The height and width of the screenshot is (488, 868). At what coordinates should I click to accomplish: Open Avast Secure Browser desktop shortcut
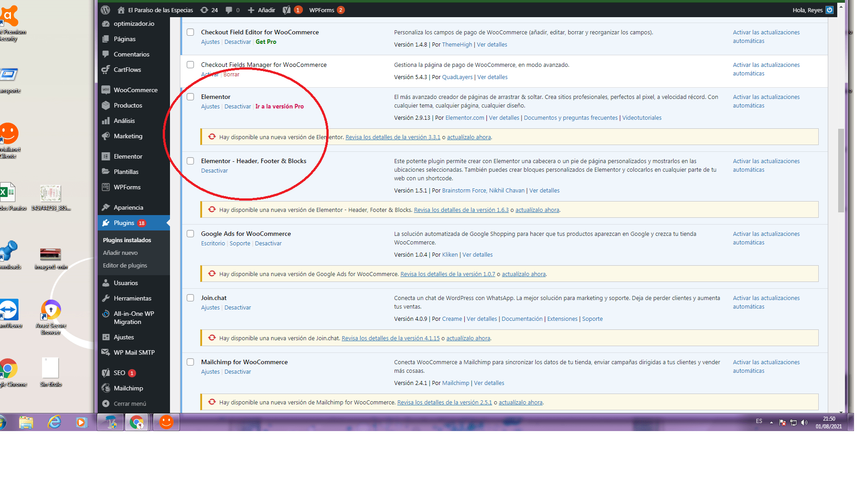click(x=51, y=317)
